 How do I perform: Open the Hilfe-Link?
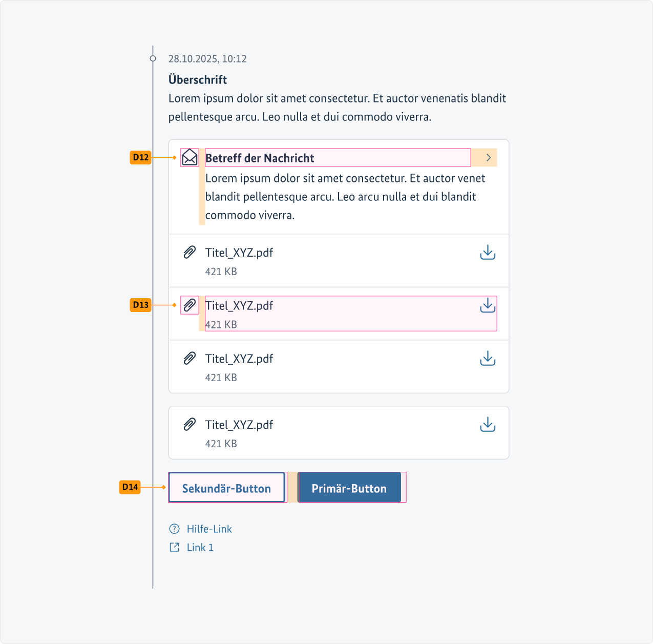pos(209,529)
